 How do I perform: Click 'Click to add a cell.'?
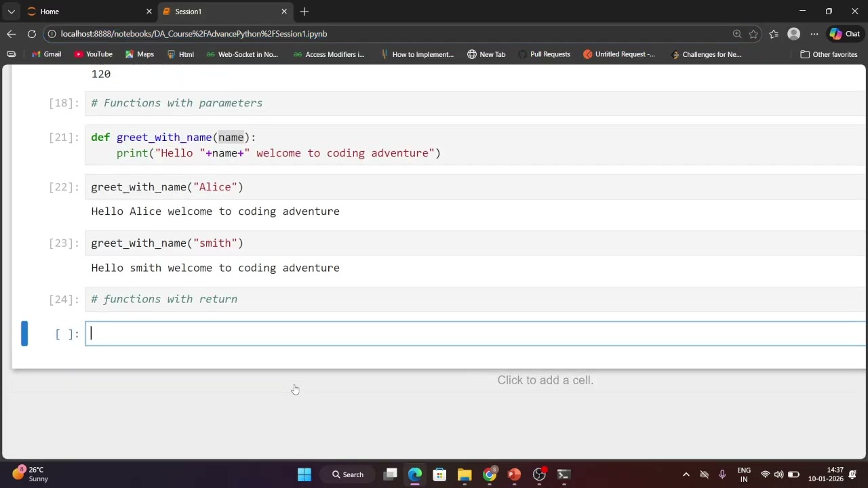pyautogui.click(x=545, y=380)
